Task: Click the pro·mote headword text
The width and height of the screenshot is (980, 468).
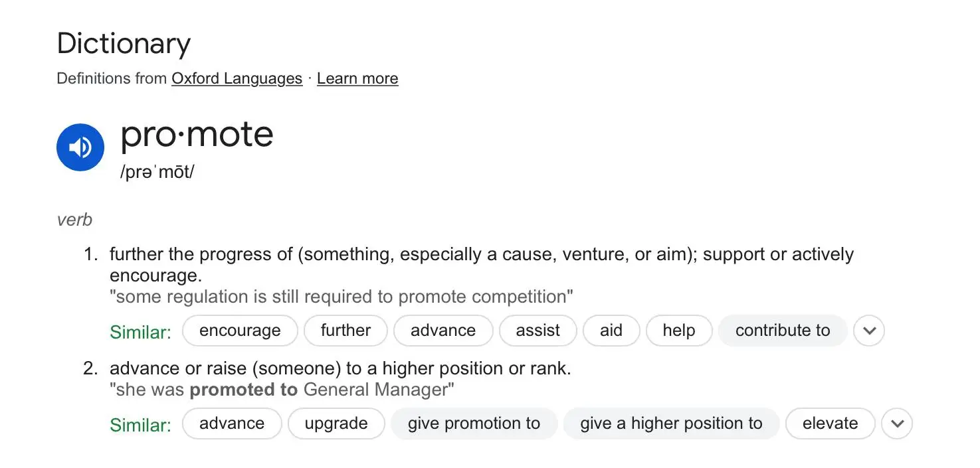Action: point(197,135)
